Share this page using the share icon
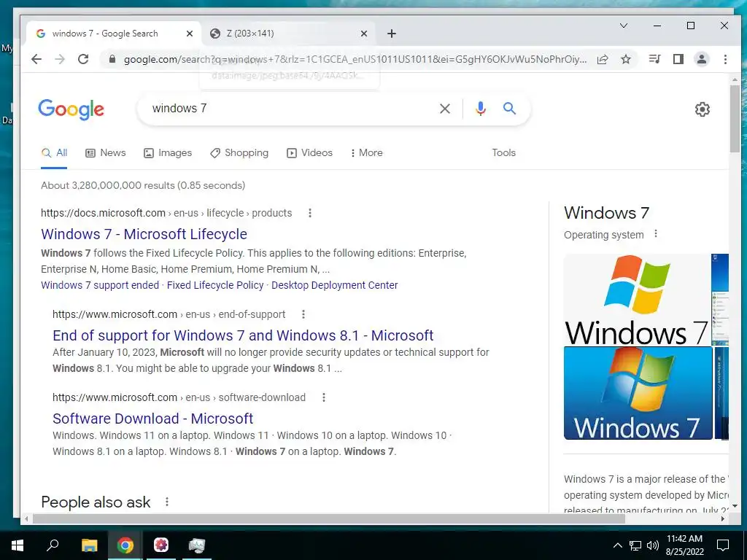The image size is (747, 560). 603,59
